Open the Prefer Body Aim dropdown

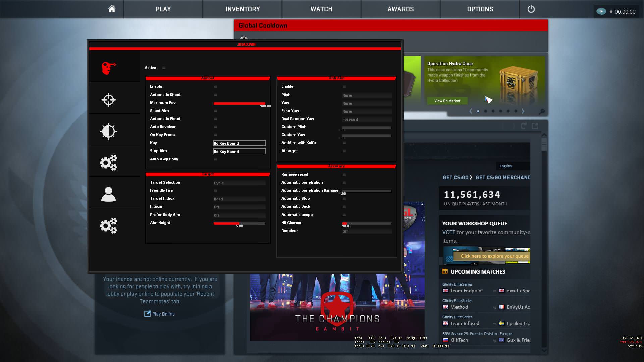tap(239, 215)
